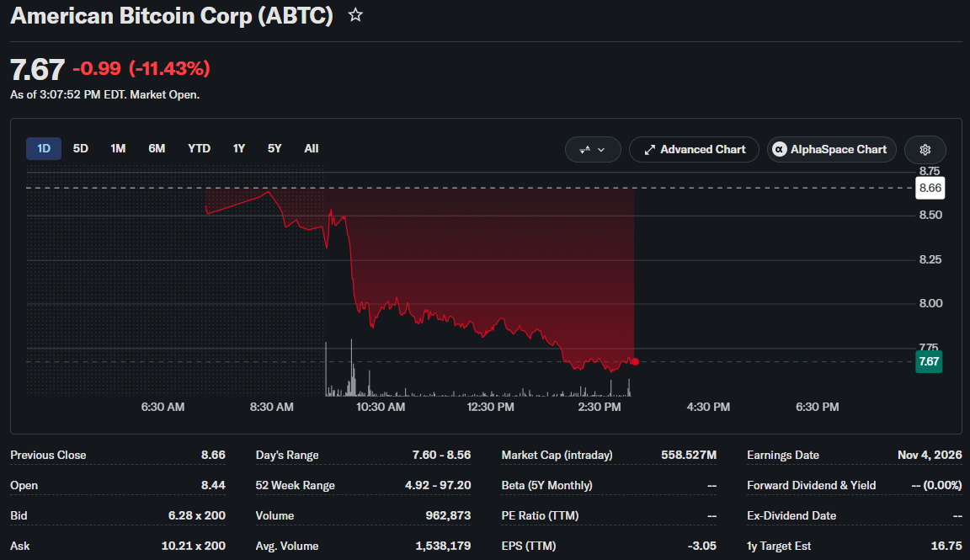Select the YTD time range
This screenshot has height=560, width=970.
click(x=200, y=148)
